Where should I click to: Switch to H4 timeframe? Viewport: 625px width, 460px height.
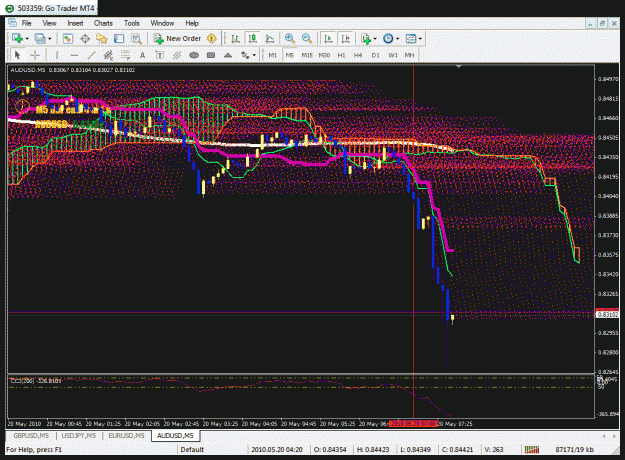(358, 55)
